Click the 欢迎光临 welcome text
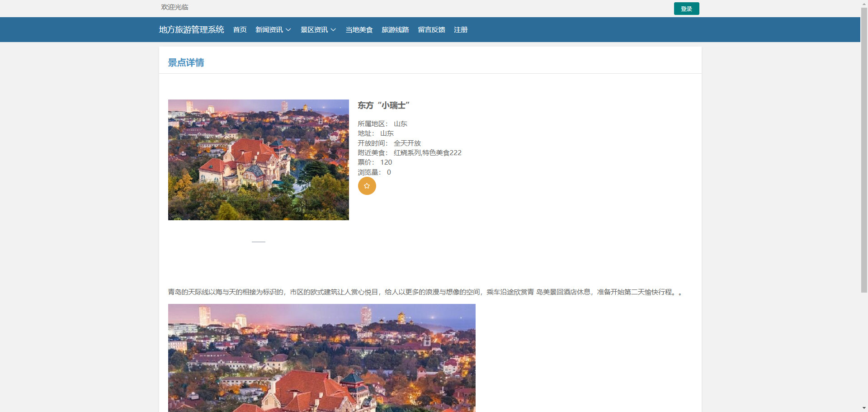 (x=175, y=7)
